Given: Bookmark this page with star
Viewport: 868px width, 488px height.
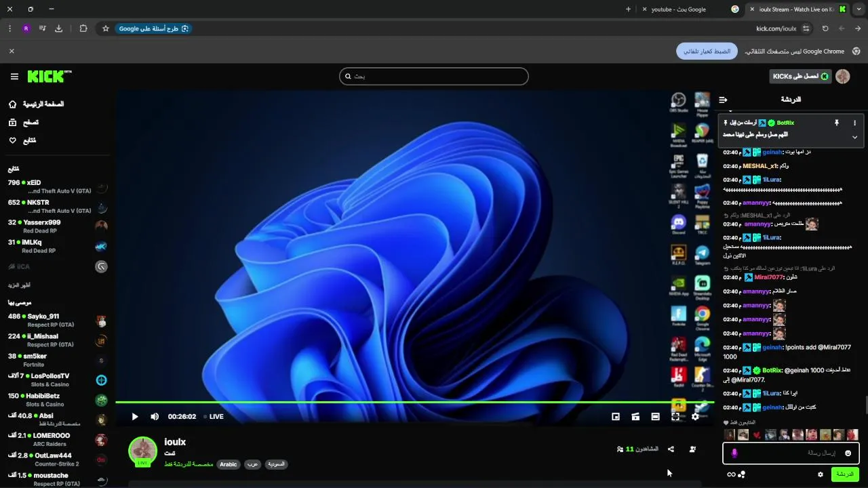Looking at the screenshot, I should click(105, 28).
